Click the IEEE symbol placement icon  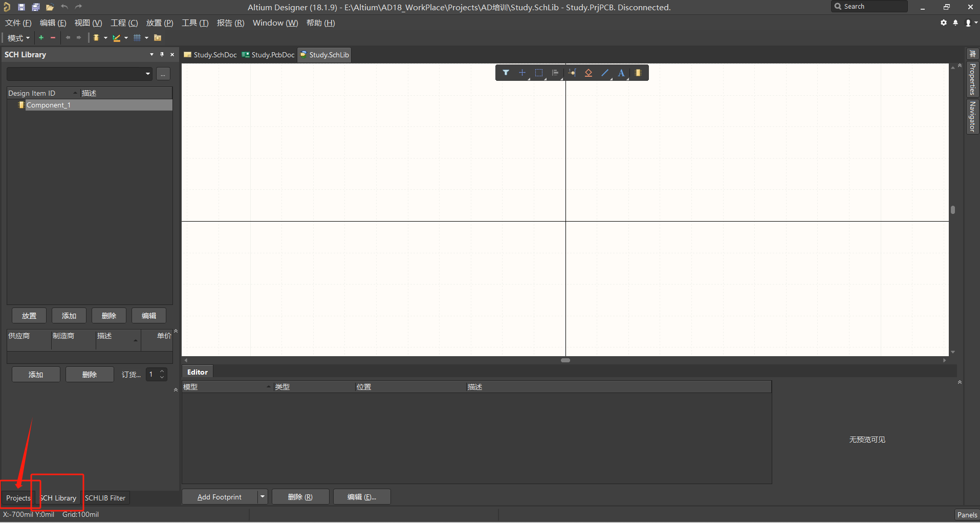click(589, 73)
